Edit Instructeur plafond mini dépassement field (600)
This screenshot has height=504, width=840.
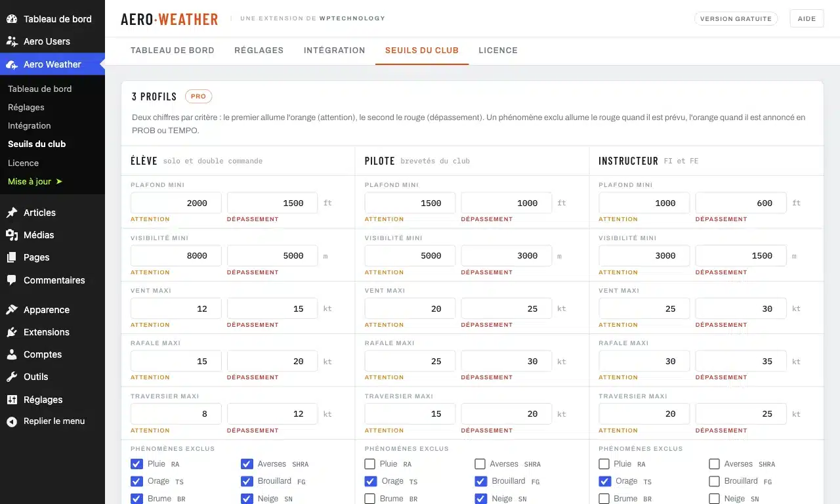(x=741, y=203)
